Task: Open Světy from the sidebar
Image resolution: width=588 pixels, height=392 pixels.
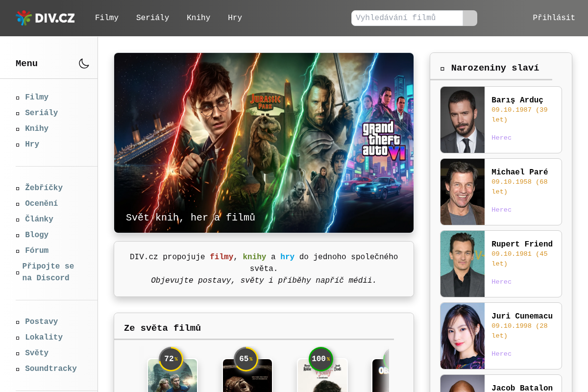Action: [x=37, y=353]
